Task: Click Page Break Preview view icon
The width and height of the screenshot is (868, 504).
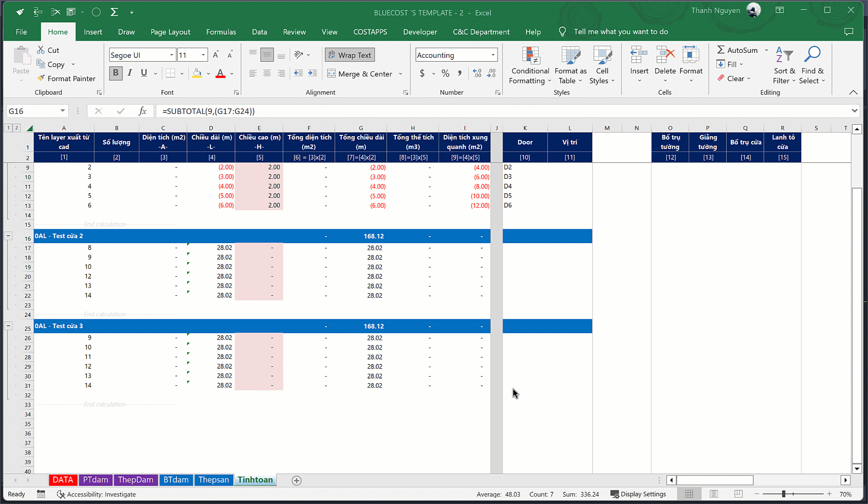Action: click(x=738, y=494)
